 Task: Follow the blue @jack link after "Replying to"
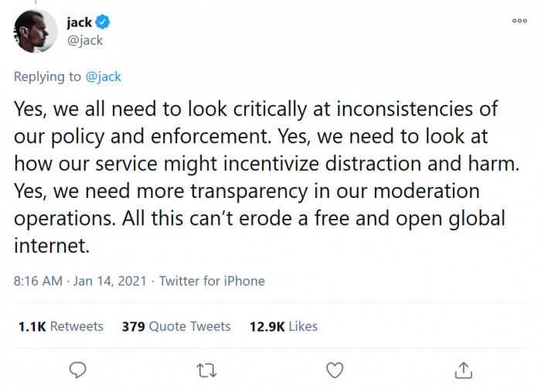(x=103, y=77)
